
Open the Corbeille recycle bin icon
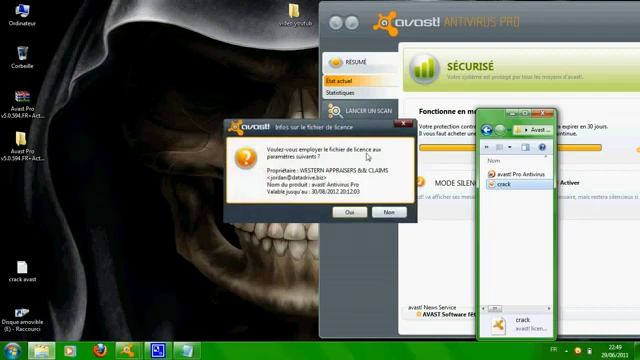click(22, 58)
